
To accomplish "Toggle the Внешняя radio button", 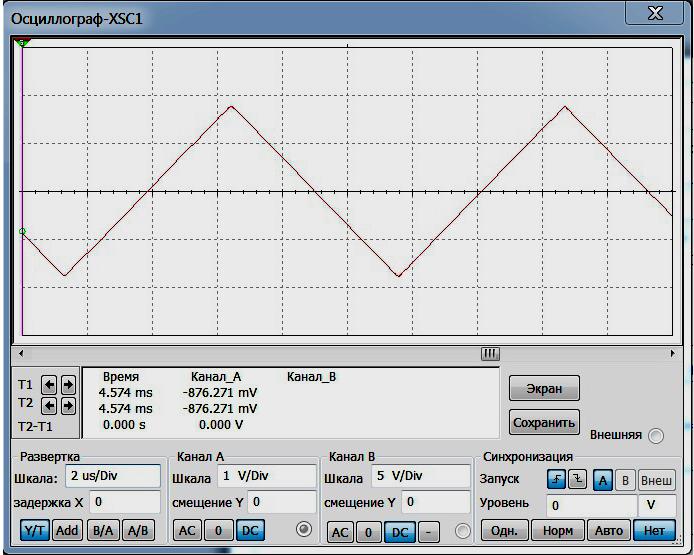I will tap(656, 436).
